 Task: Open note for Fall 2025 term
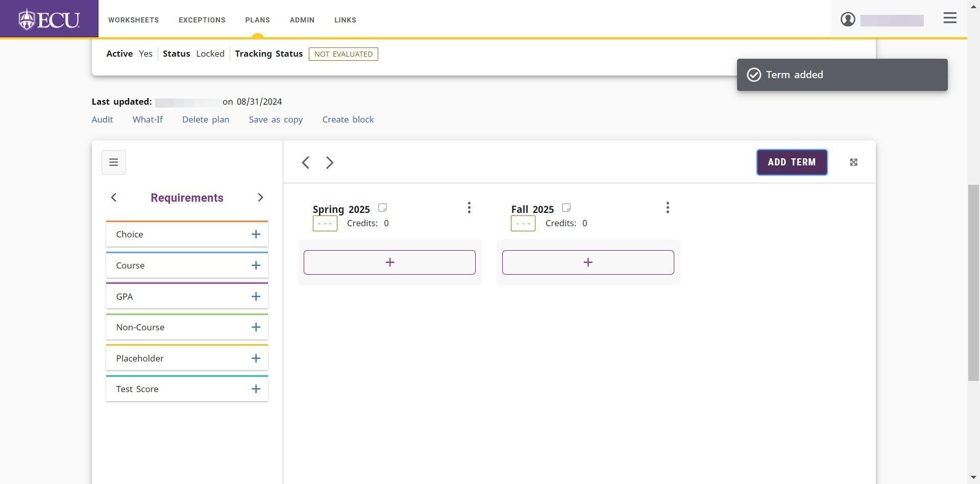[566, 208]
